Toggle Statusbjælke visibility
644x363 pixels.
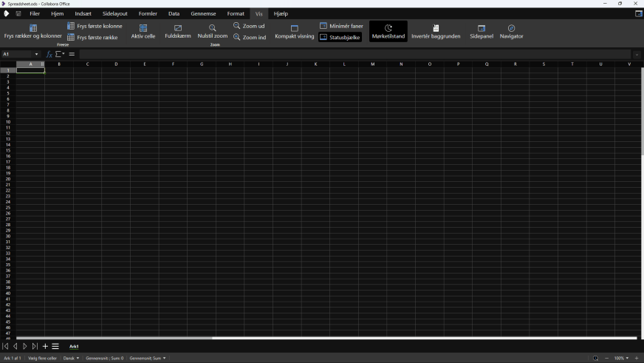pos(340,38)
